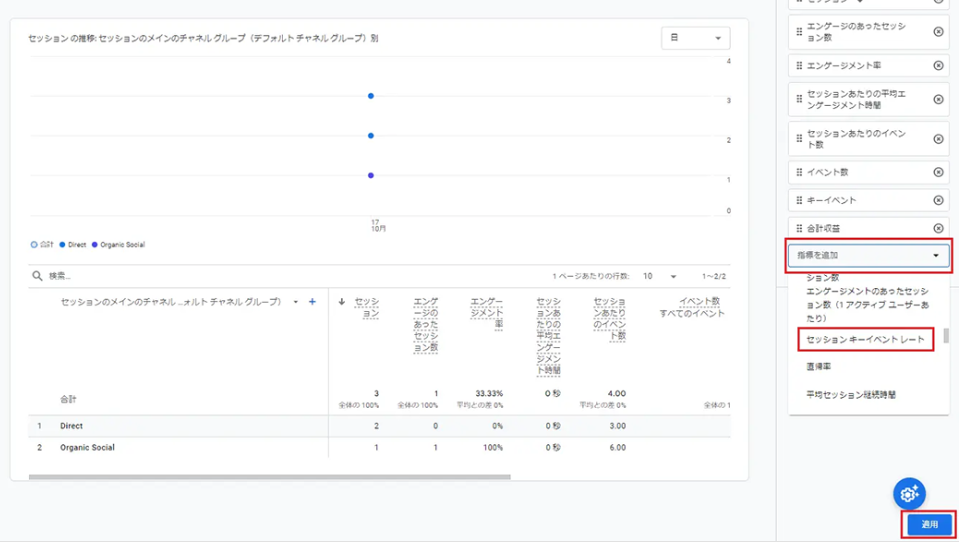Select 直帰率 option in metric list
959x542 pixels.
[x=818, y=366]
